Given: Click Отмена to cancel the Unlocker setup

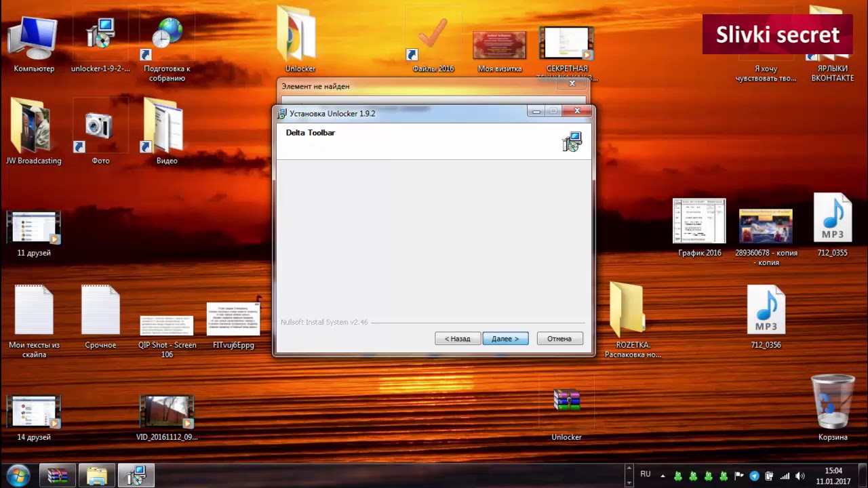Looking at the screenshot, I should click(x=559, y=338).
